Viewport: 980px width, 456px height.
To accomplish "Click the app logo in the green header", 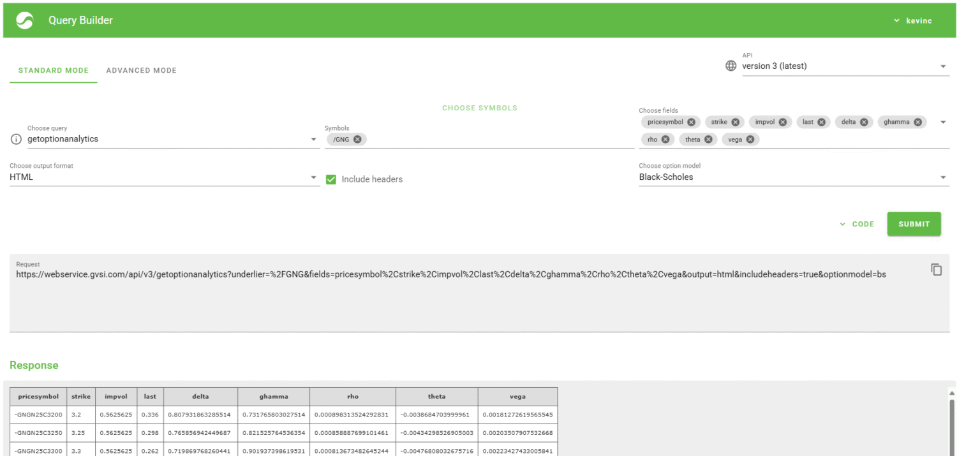I will 24,20.
